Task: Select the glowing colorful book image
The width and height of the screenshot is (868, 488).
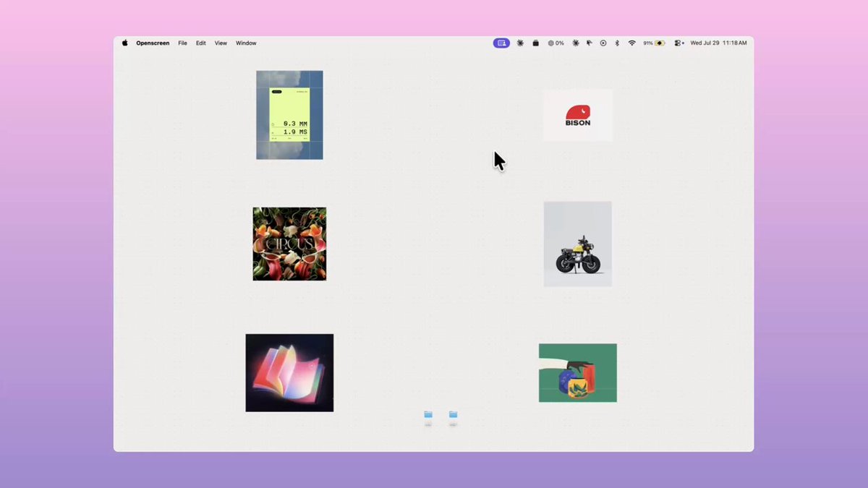Action: tap(289, 373)
